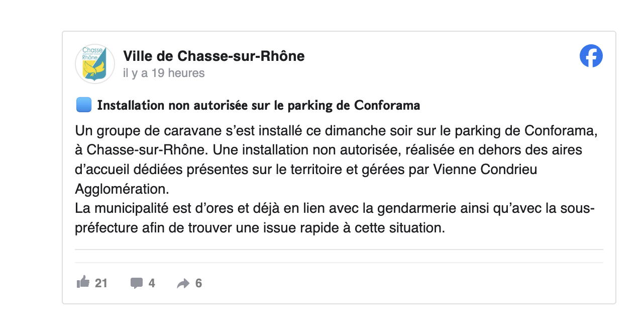Viewport: 644px width, 327px height.
Task: Like the post with the thumbs-up icon
Action: (x=83, y=283)
